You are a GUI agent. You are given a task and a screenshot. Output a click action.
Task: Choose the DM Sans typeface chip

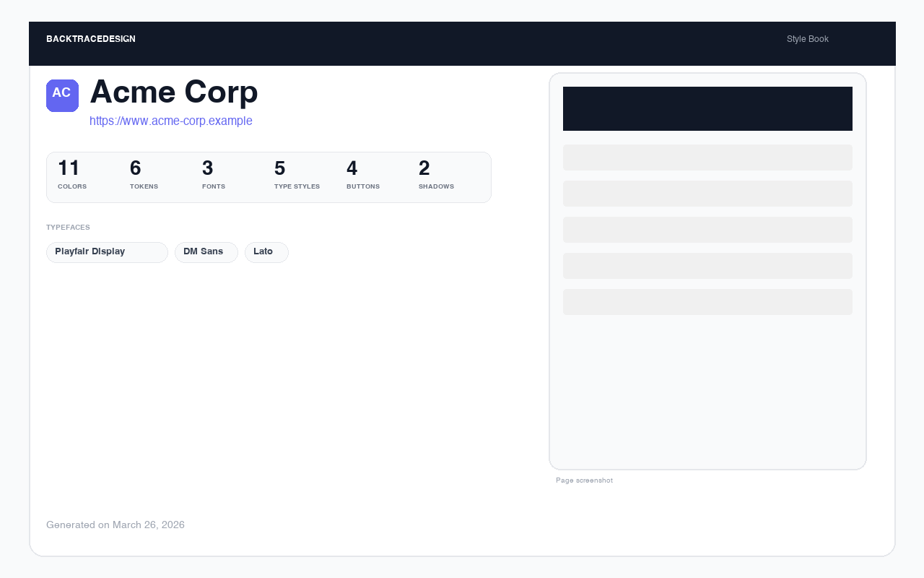tap(206, 252)
